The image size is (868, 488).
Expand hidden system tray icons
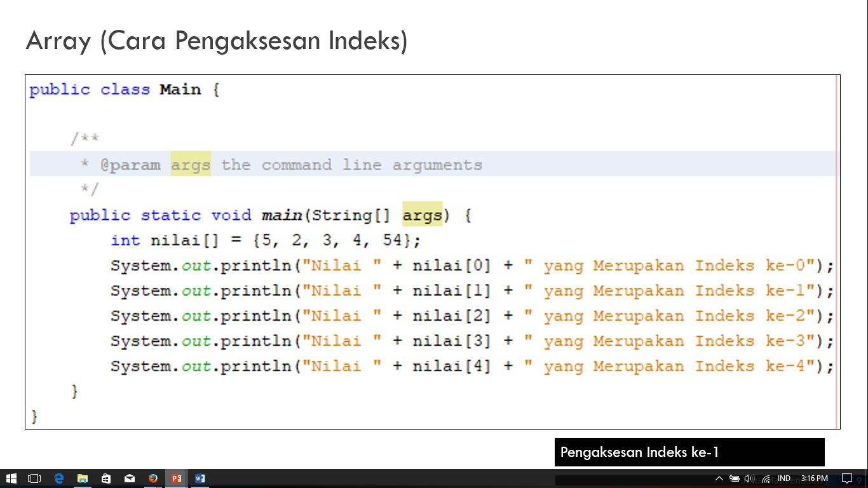coord(719,478)
